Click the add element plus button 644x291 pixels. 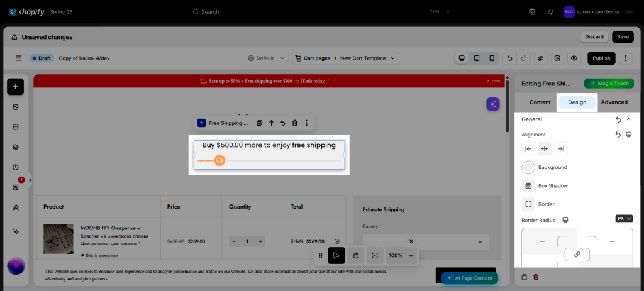coord(15,87)
